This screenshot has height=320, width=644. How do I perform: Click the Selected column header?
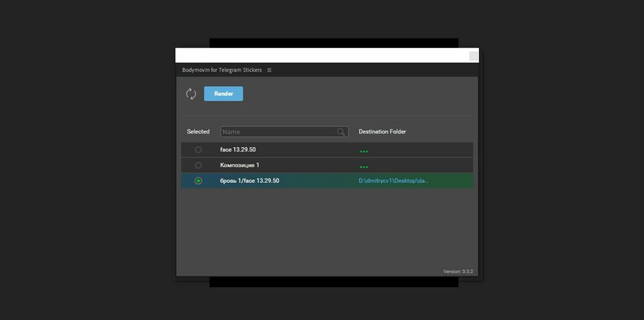pos(198,132)
